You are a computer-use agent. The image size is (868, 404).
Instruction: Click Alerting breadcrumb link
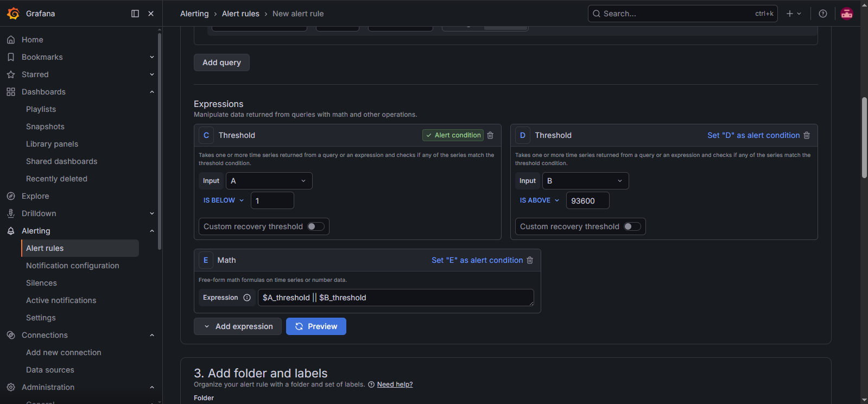tap(194, 14)
